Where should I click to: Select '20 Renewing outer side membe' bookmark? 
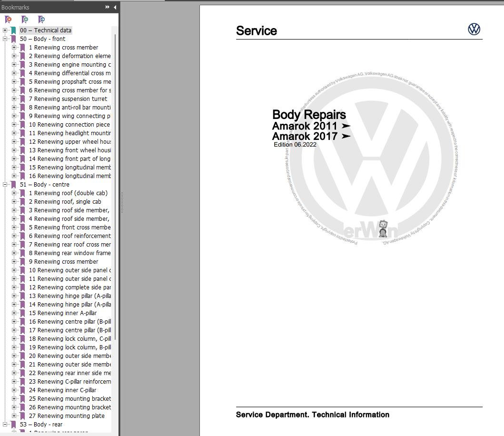click(x=70, y=356)
